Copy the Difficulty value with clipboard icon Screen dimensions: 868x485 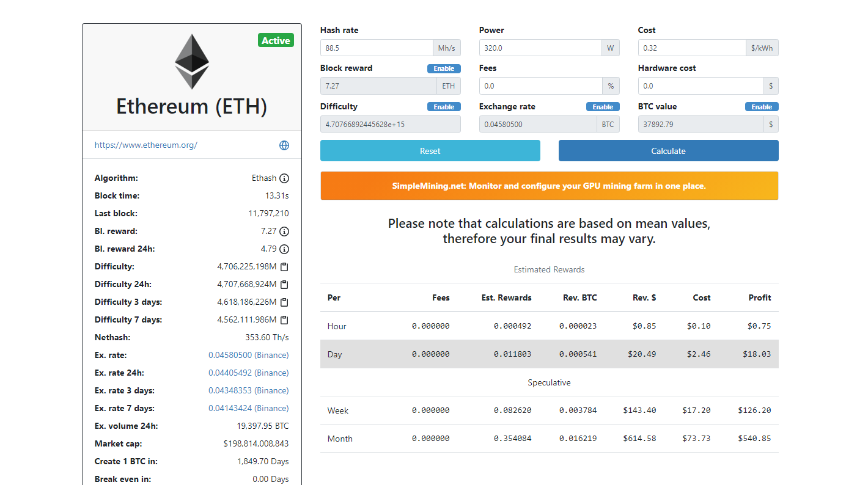coord(284,267)
